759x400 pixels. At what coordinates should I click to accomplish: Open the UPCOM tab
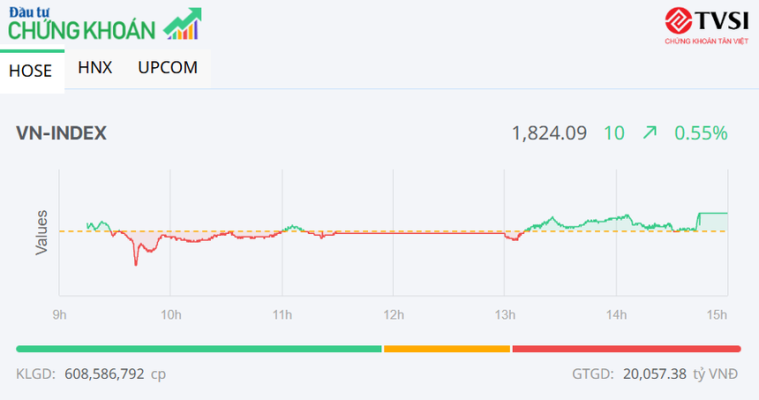coord(167,68)
